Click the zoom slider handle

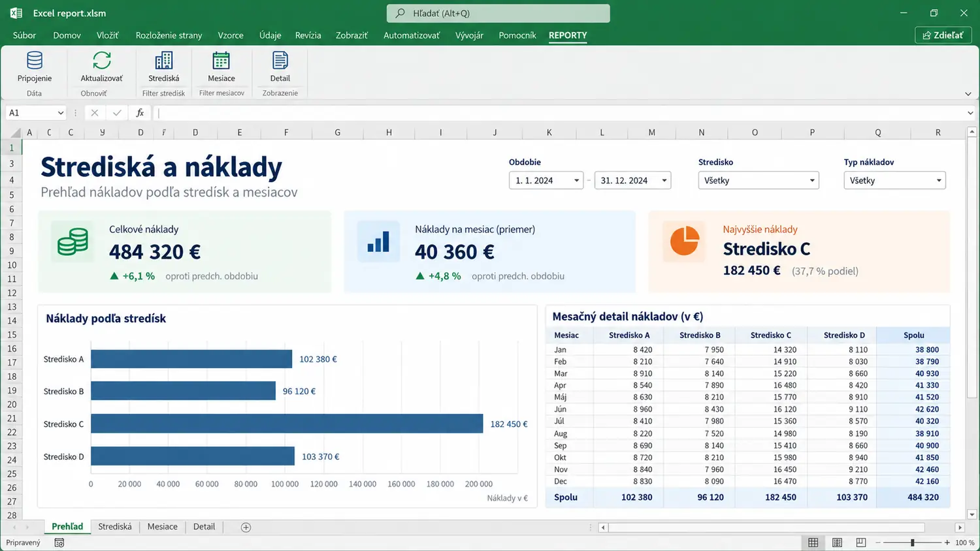click(912, 543)
